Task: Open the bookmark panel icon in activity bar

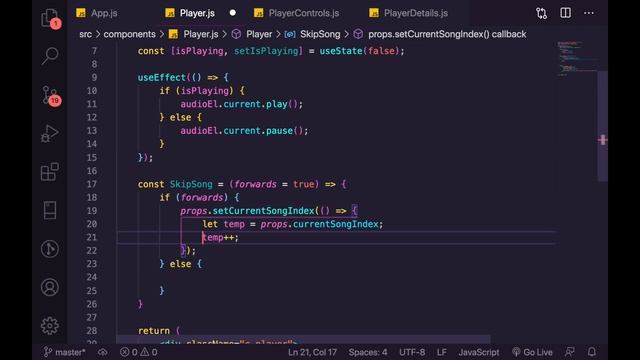Action: (50, 210)
